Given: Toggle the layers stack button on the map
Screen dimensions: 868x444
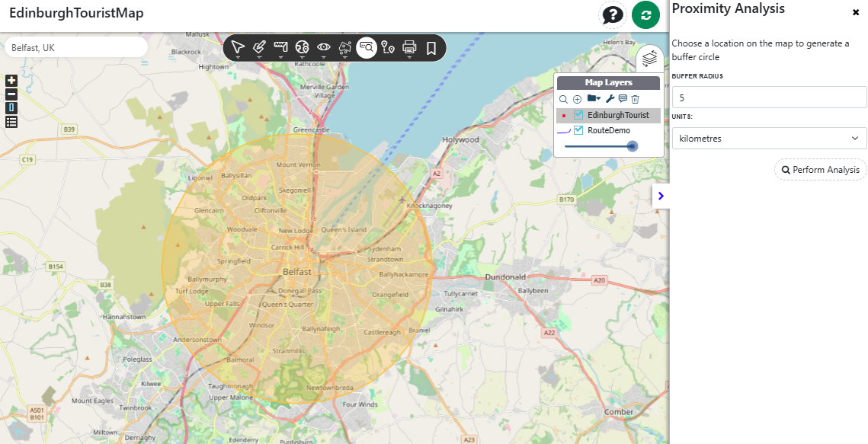Looking at the screenshot, I should pyautogui.click(x=650, y=58).
